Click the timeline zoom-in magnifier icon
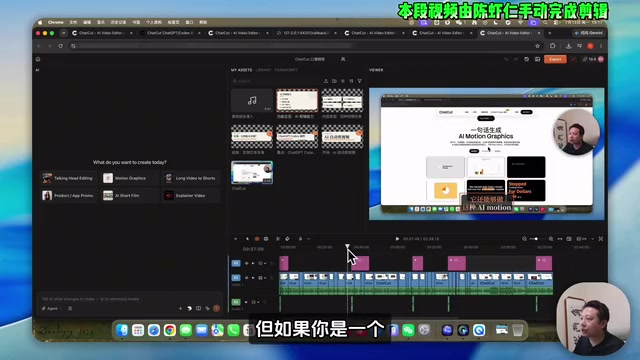Viewport: 640px width, 360px height. (551, 239)
